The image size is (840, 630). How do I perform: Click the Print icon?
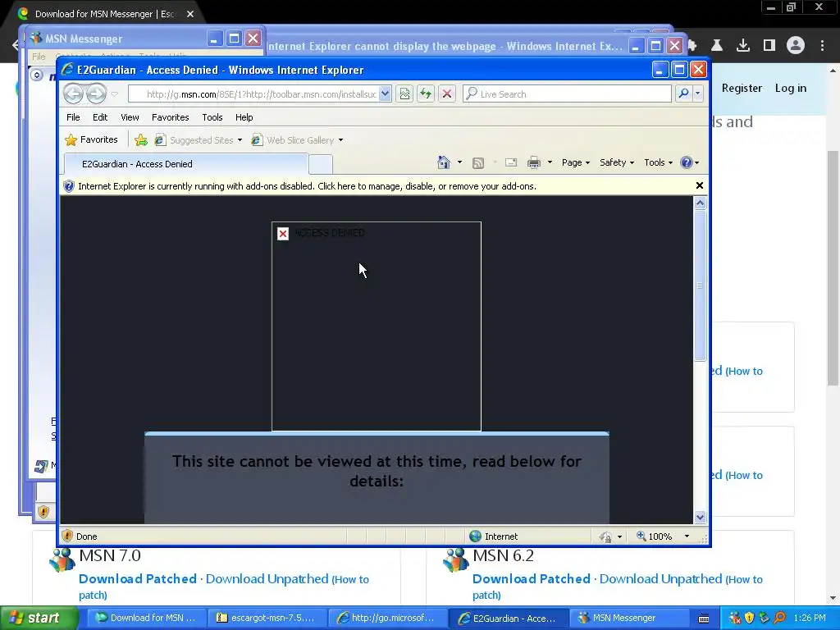coord(534,162)
